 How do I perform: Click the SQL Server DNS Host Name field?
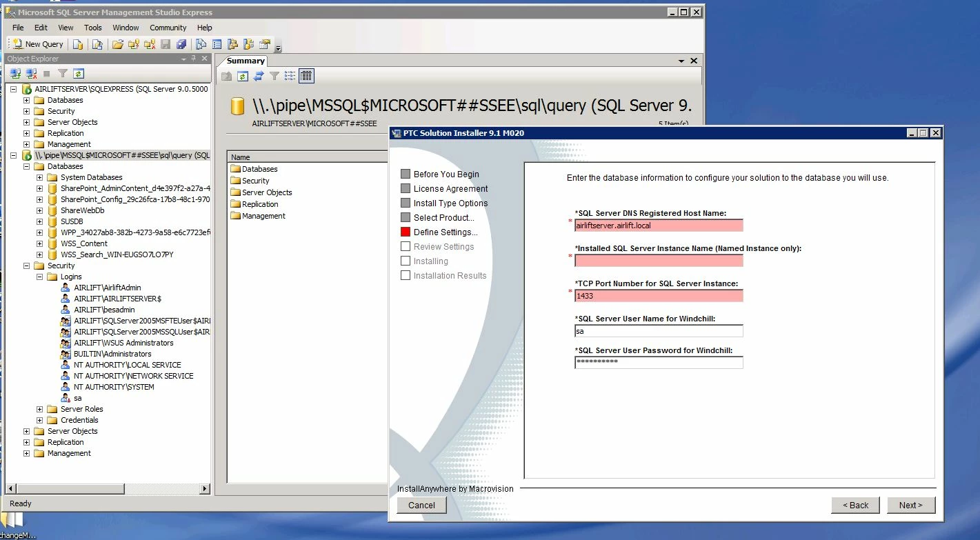[x=659, y=226]
